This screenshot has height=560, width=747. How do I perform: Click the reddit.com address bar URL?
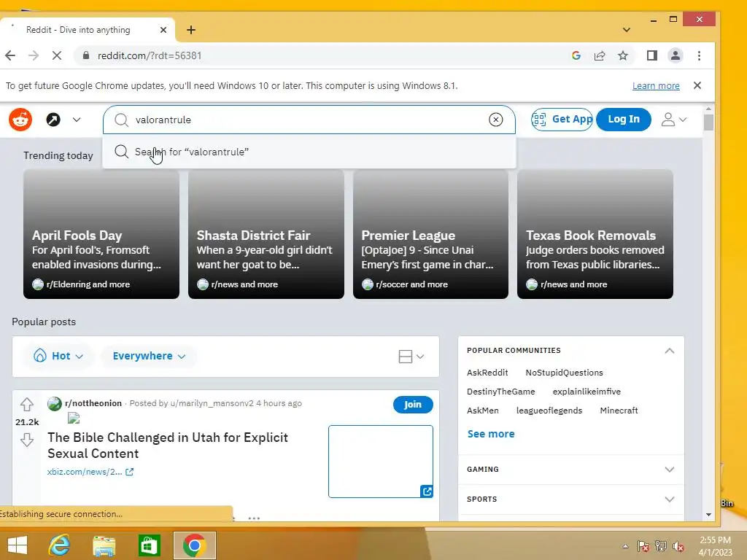(150, 55)
